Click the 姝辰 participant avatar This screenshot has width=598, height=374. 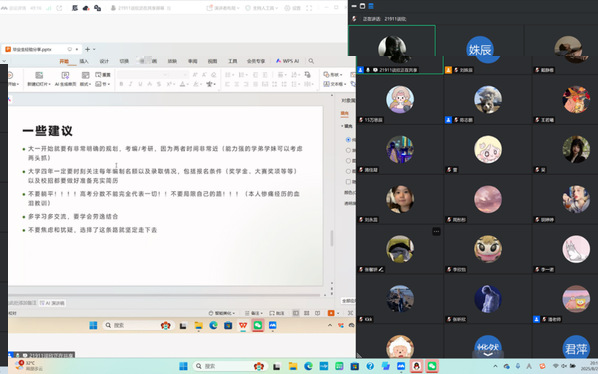(480, 50)
